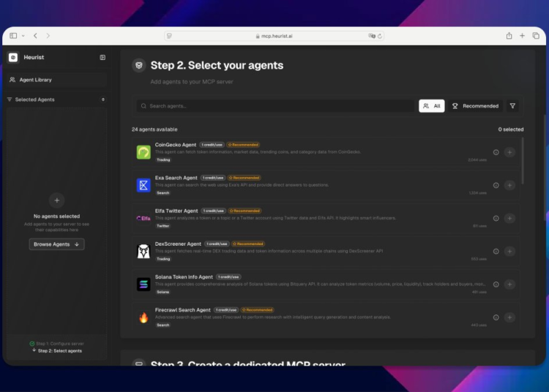Click the Heurist logo icon

(13, 57)
